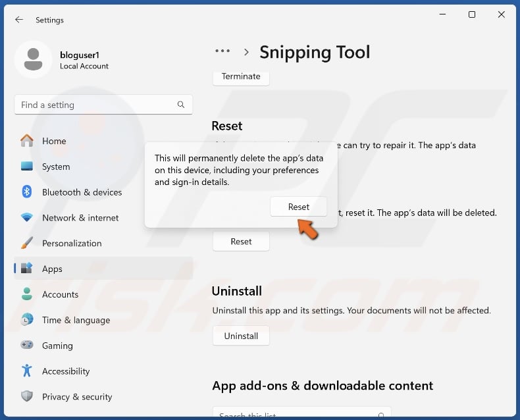Click the breadcrumb chevron before Snipping Tool
Screen dimensions: 520x420
tap(246, 52)
